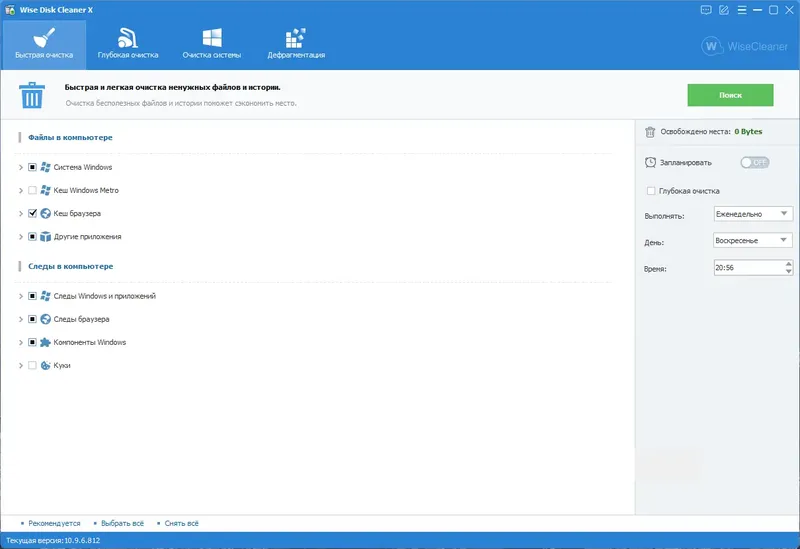This screenshot has width=800, height=549.
Task: Click the small trash icon near Освобождено места
Action: 650,132
